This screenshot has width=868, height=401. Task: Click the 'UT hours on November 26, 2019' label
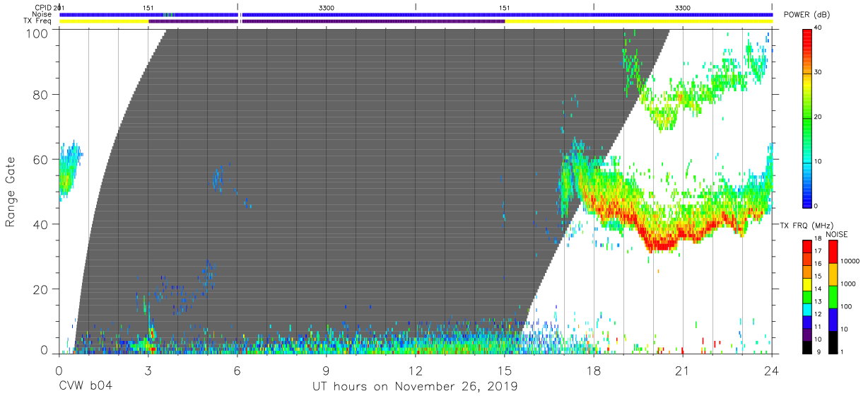415,386
